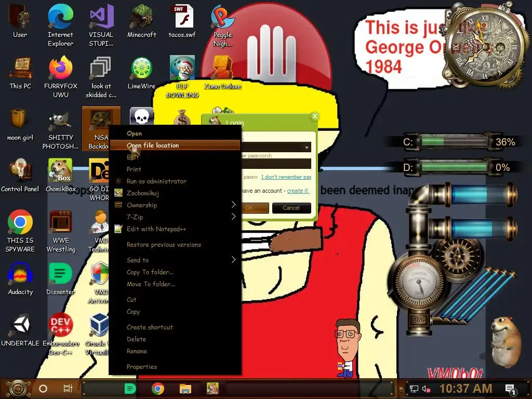
Task: Open Audacity from the desktop
Action: coord(20,278)
